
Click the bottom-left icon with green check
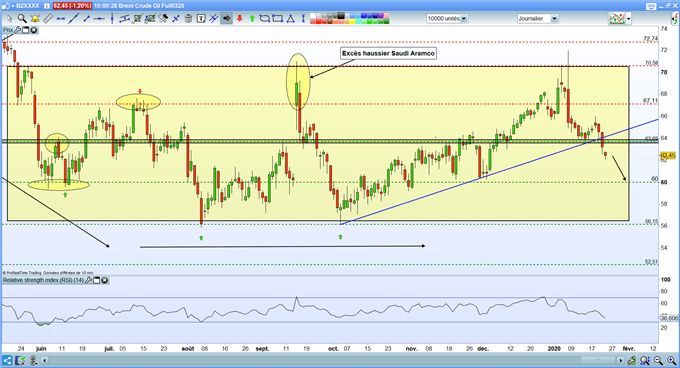pos(20,361)
